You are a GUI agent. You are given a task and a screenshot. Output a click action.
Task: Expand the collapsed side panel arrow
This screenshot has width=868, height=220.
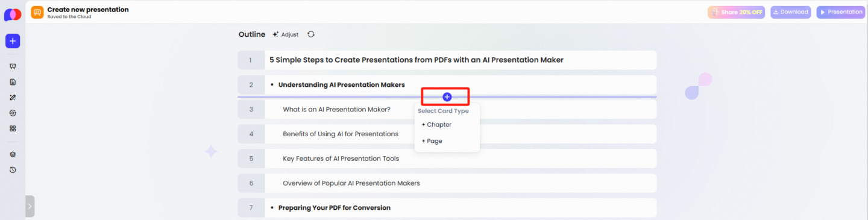click(30, 207)
